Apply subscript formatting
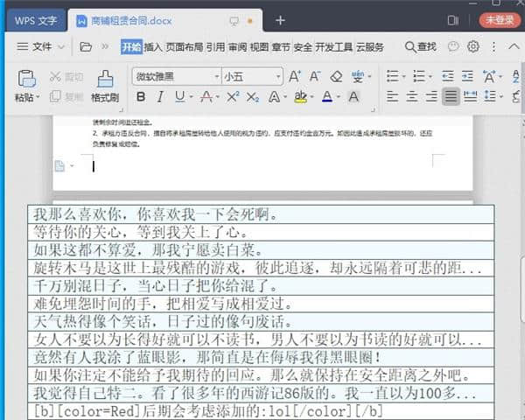 tap(253, 97)
